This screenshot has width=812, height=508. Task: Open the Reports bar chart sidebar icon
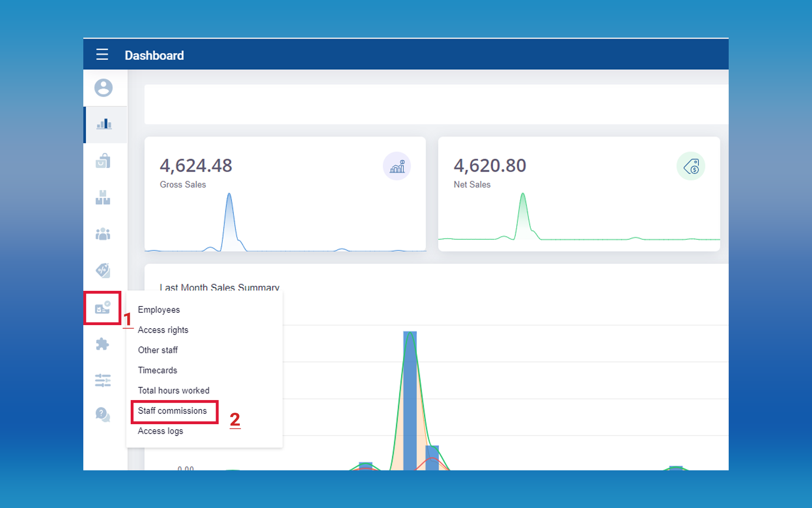pyautogui.click(x=104, y=124)
